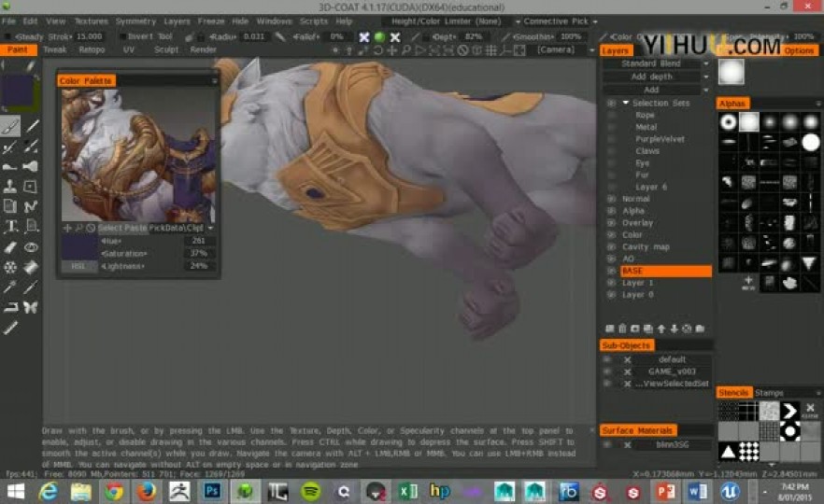Open the Color Palette panel dropdown arrow
The height and width of the screenshot is (504, 824).
pos(214,81)
